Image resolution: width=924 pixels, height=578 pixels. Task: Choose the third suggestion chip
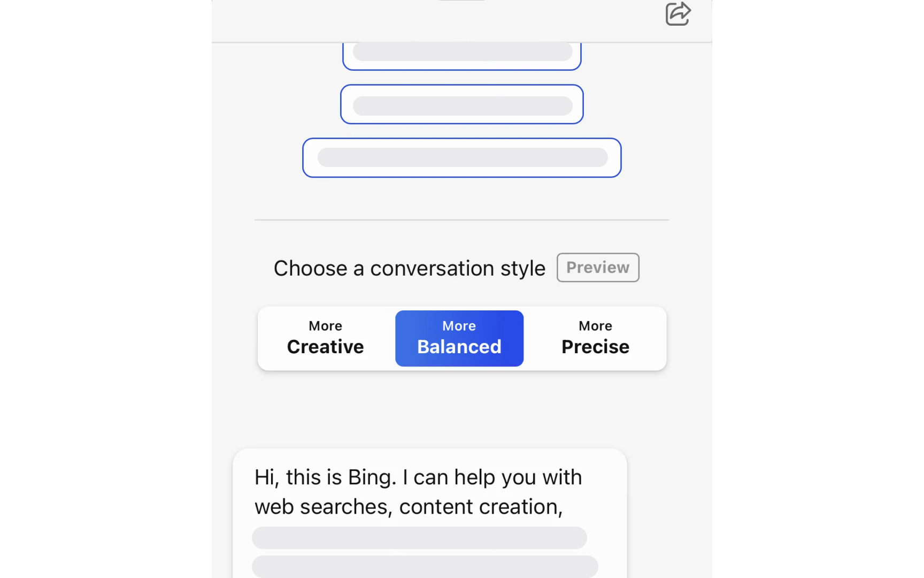click(461, 157)
